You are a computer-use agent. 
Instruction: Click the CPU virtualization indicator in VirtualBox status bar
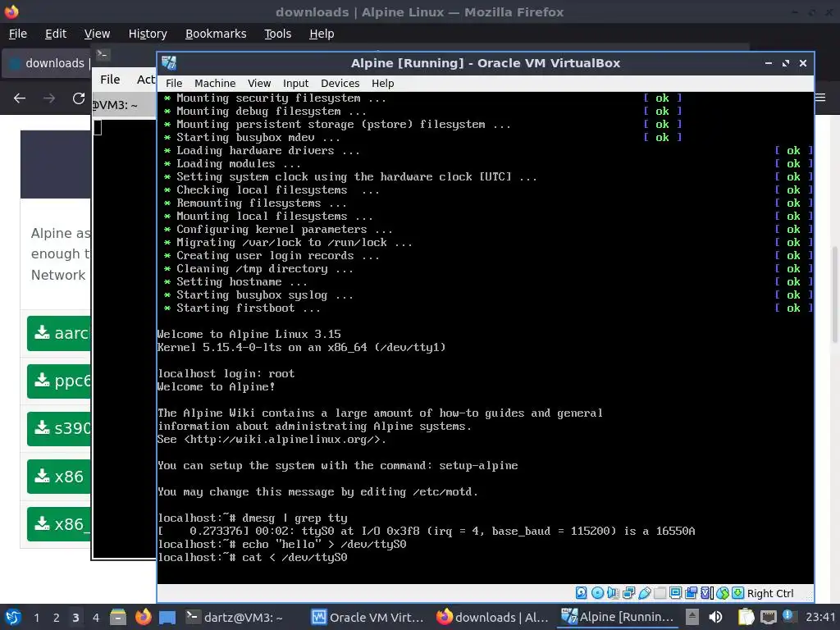tap(707, 593)
